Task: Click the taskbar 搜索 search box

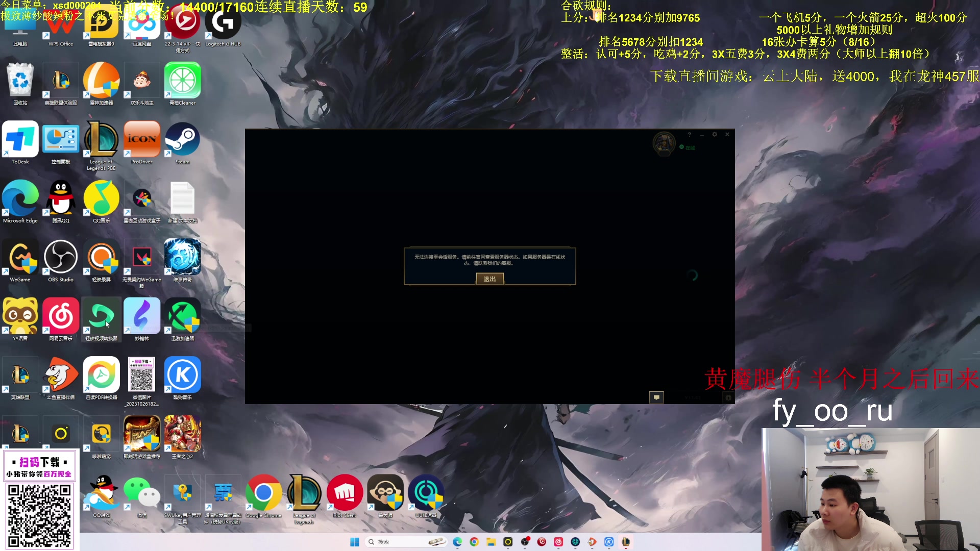Action: (x=406, y=542)
